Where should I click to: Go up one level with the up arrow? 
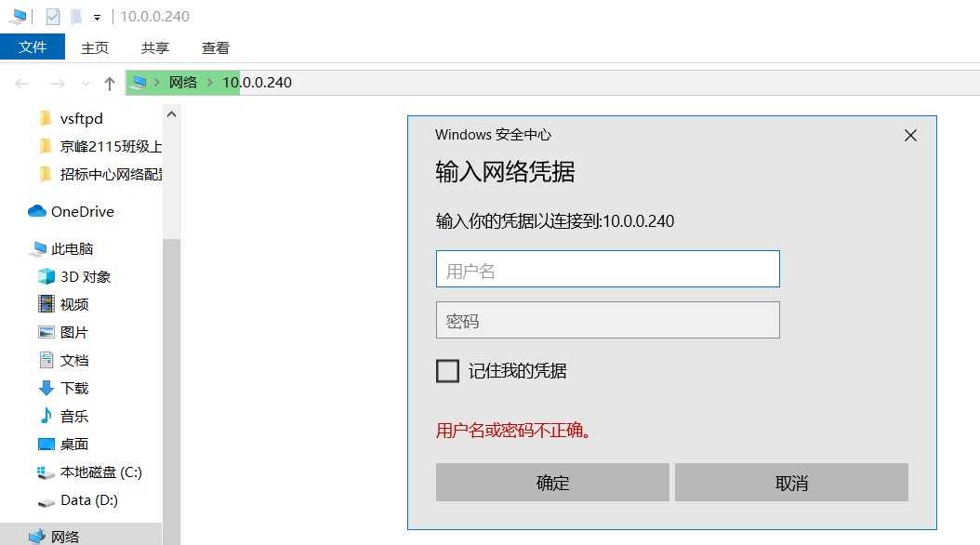click(110, 83)
